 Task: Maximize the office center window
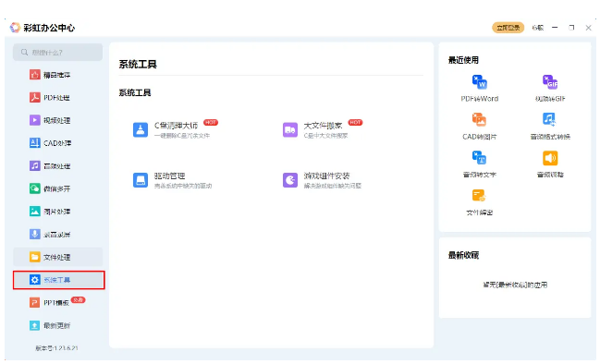[x=571, y=28]
